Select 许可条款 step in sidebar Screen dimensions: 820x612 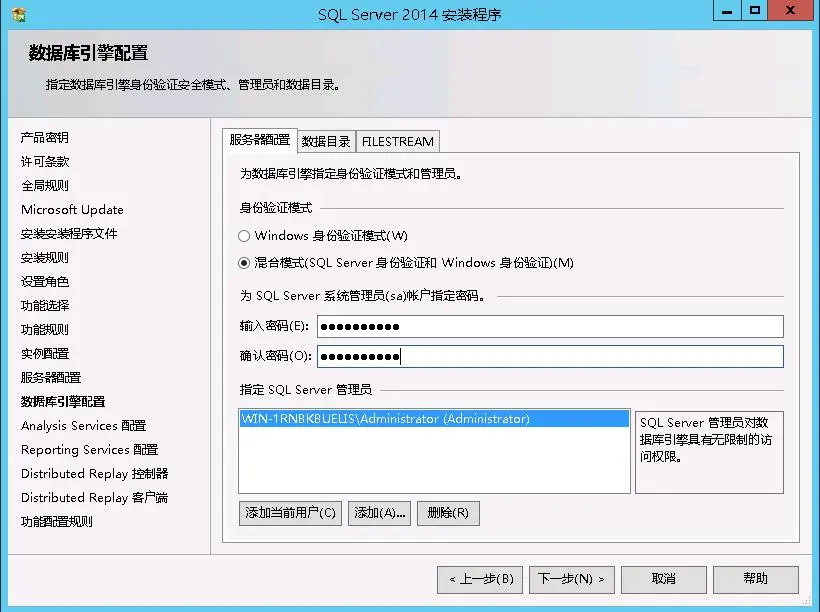tap(45, 162)
